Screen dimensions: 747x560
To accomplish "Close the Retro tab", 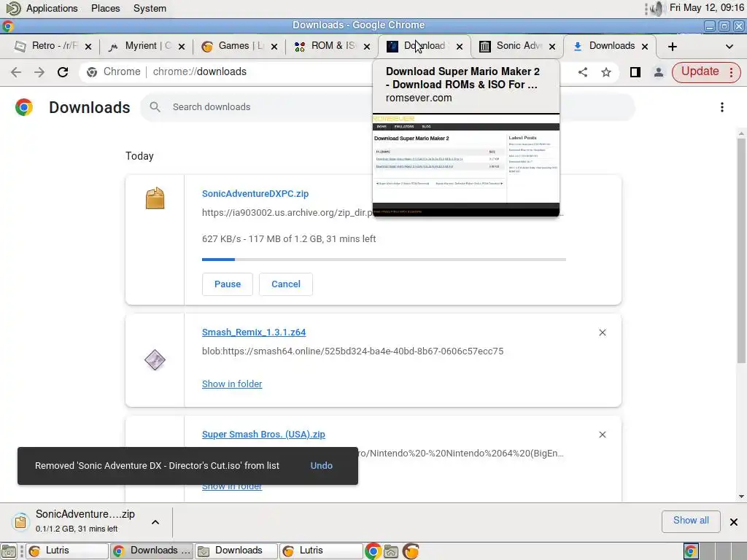I will coord(88,46).
